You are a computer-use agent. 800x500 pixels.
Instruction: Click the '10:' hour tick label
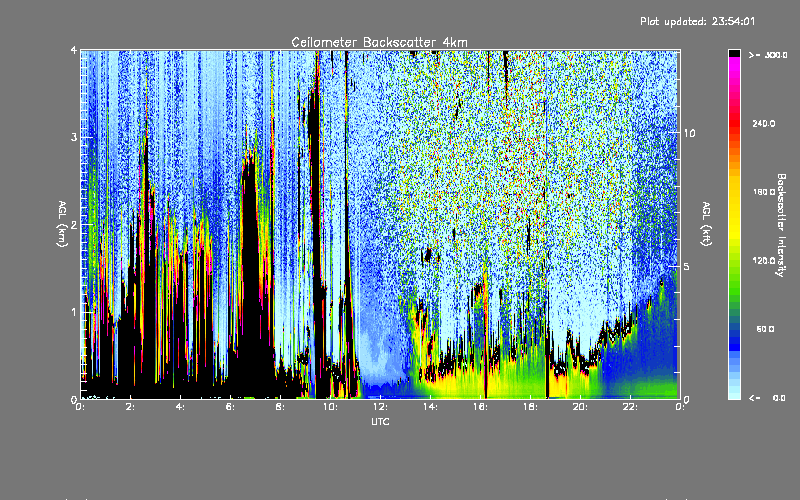(x=331, y=407)
